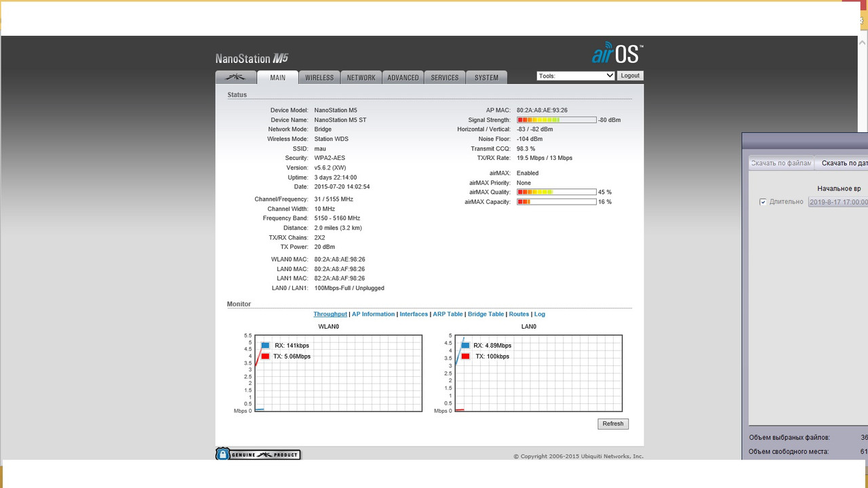Click the WLAN0 throughput graph
This screenshot has width=868, height=488.
point(338,373)
